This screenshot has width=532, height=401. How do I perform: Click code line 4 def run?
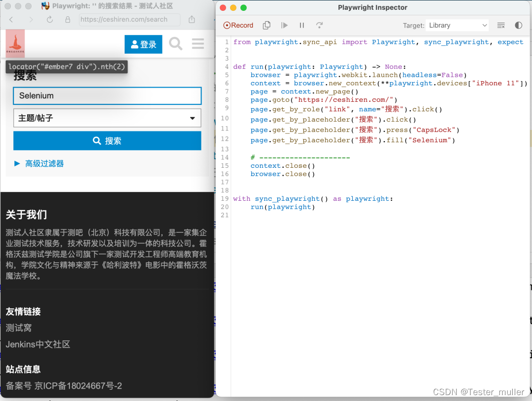(319, 67)
